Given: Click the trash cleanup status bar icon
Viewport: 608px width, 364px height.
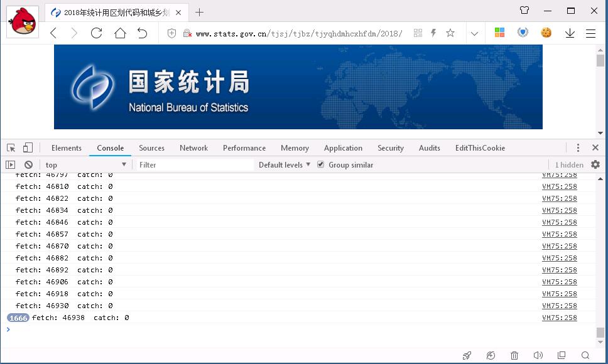Looking at the screenshot, I should 514,355.
